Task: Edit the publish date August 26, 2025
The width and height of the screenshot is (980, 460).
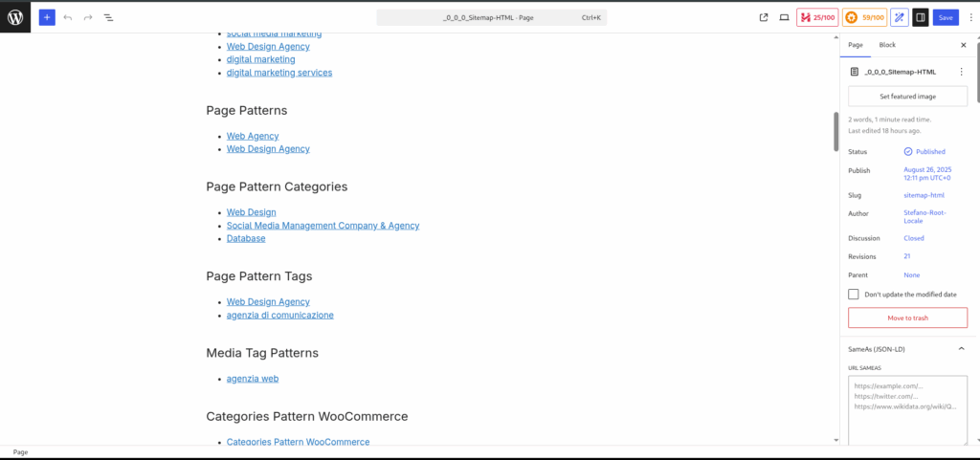Action: pos(927,173)
